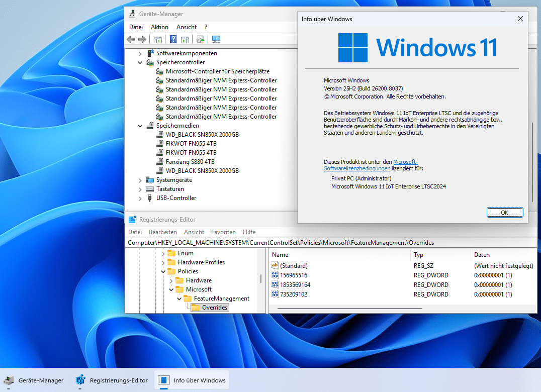Sort values by Name column header
541x392 pixels.
pyautogui.click(x=340, y=255)
